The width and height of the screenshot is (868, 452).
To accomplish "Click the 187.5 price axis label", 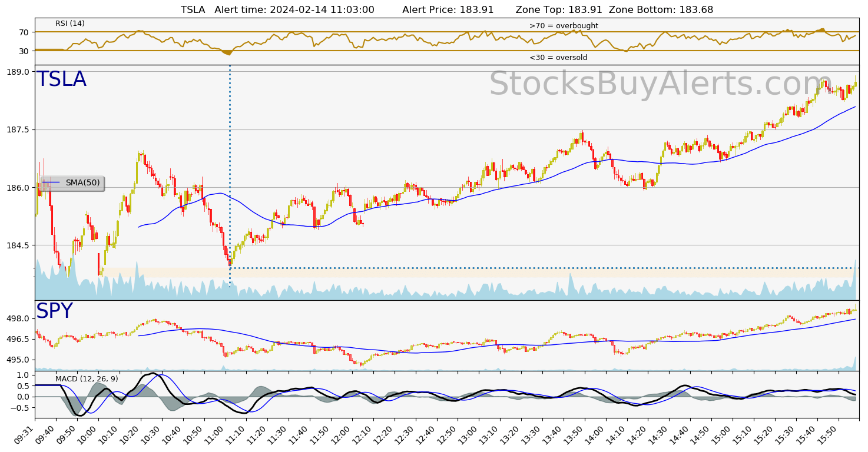I will [x=19, y=129].
